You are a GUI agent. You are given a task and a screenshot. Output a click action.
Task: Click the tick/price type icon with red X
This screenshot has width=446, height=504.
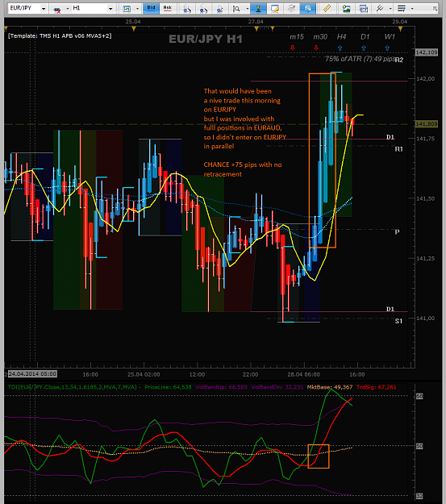tap(57, 9)
